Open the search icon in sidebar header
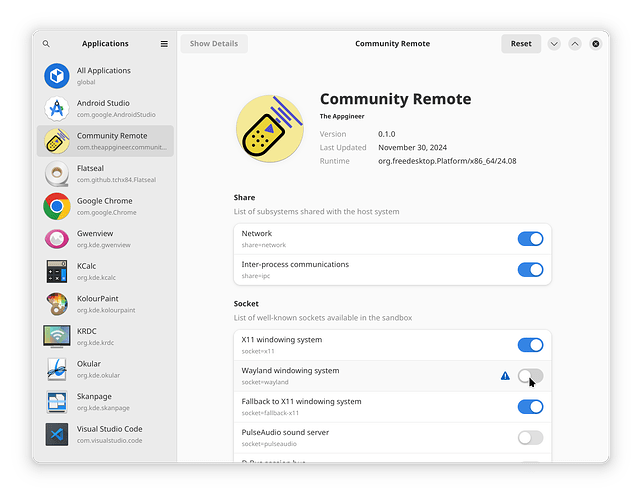The height and width of the screenshot is (500, 643). click(x=46, y=43)
